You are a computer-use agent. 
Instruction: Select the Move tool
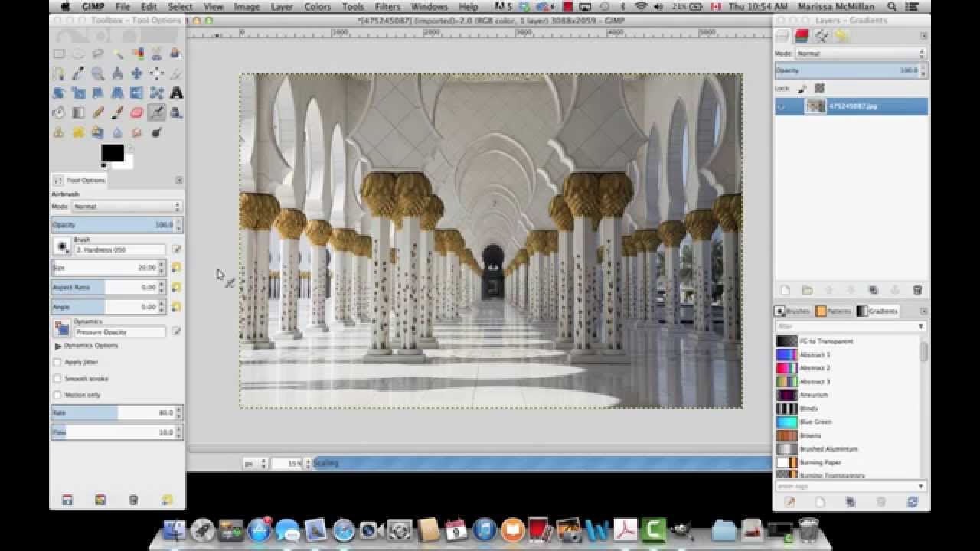pyautogui.click(x=137, y=73)
